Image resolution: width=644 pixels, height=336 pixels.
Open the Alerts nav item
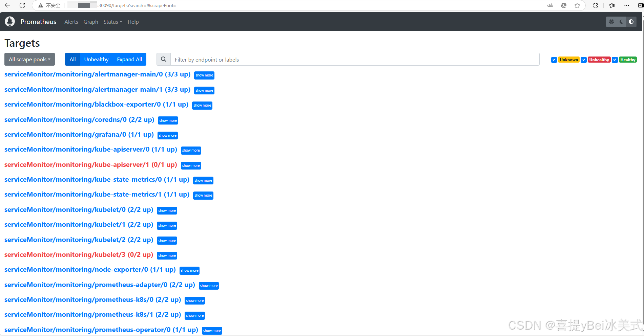(x=71, y=22)
